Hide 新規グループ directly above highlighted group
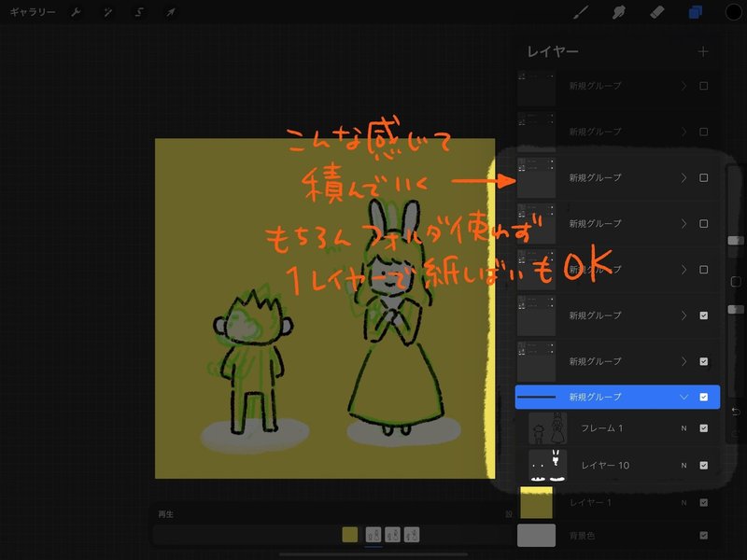This screenshot has height=560, width=747. (x=704, y=361)
